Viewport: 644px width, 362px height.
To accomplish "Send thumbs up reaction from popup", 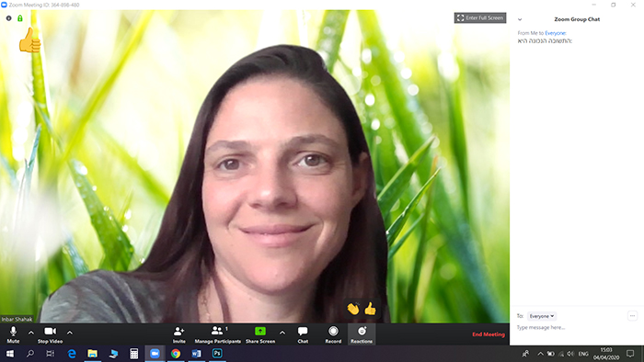I will [x=370, y=309].
